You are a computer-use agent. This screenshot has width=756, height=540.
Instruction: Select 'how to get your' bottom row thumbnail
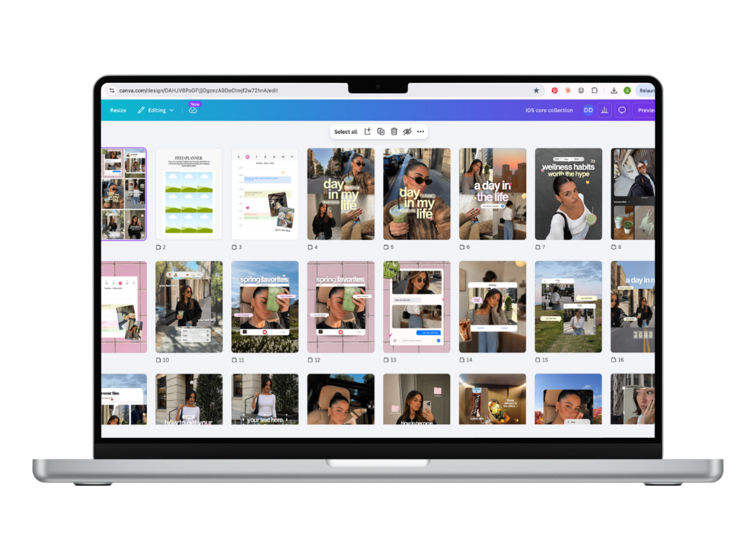[x=189, y=399]
